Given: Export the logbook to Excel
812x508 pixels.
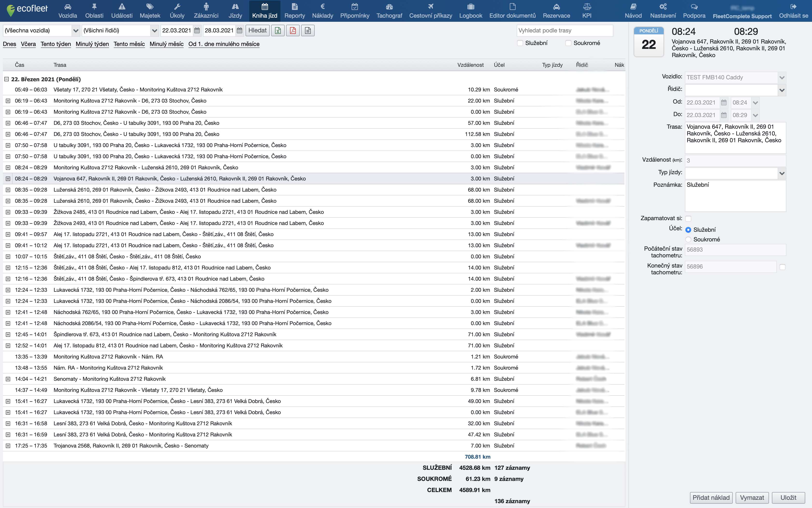Looking at the screenshot, I should click(x=278, y=30).
